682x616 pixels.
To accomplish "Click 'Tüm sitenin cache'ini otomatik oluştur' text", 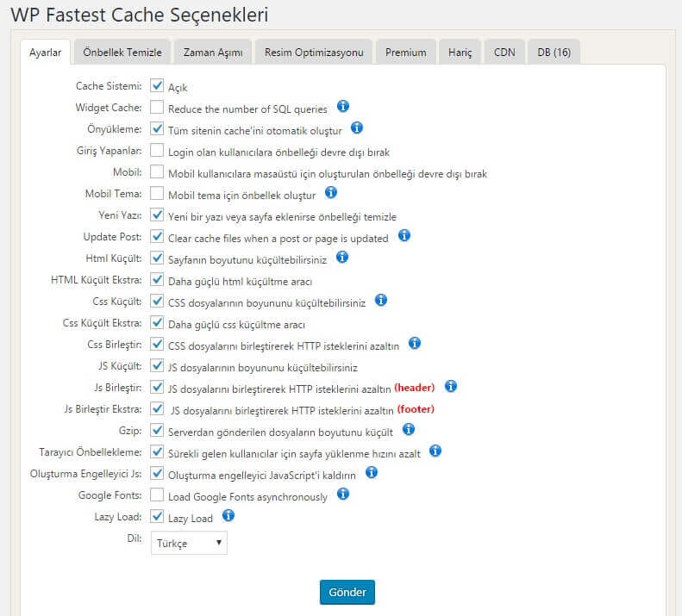I will click(255, 131).
